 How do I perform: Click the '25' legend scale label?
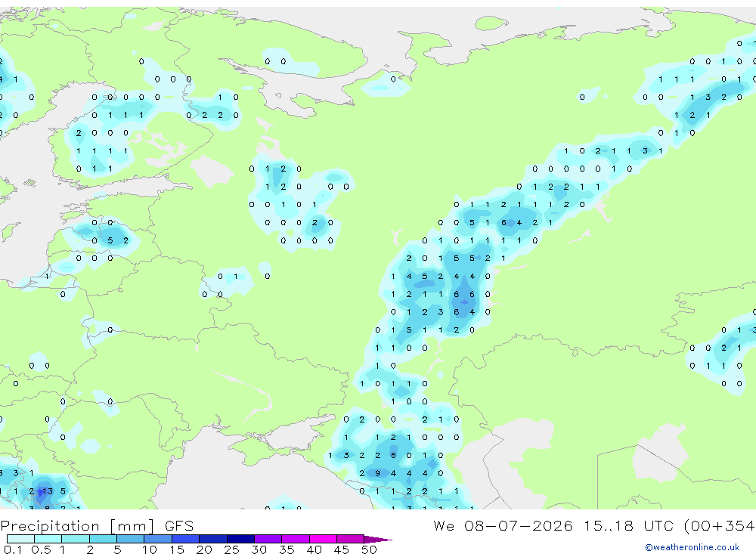pos(231,549)
